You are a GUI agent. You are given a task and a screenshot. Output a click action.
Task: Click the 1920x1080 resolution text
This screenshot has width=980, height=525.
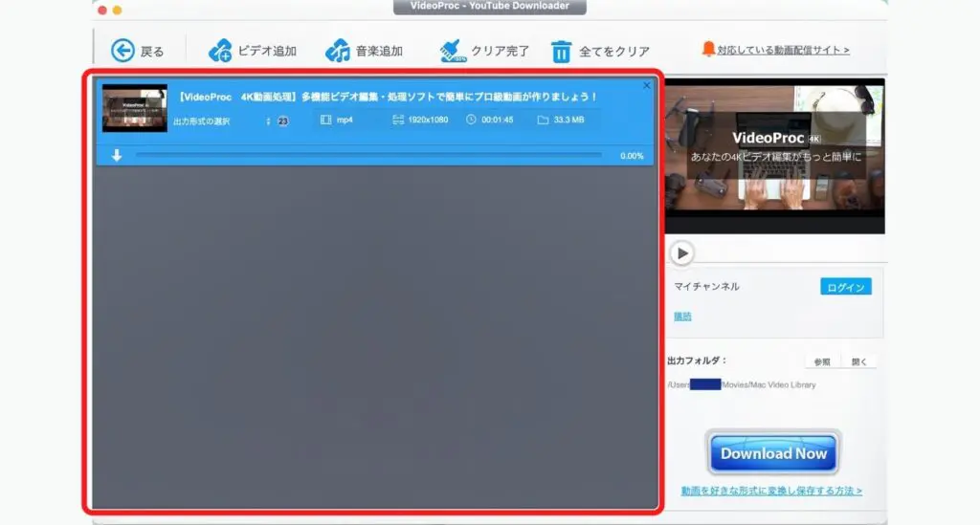pos(428,120)
